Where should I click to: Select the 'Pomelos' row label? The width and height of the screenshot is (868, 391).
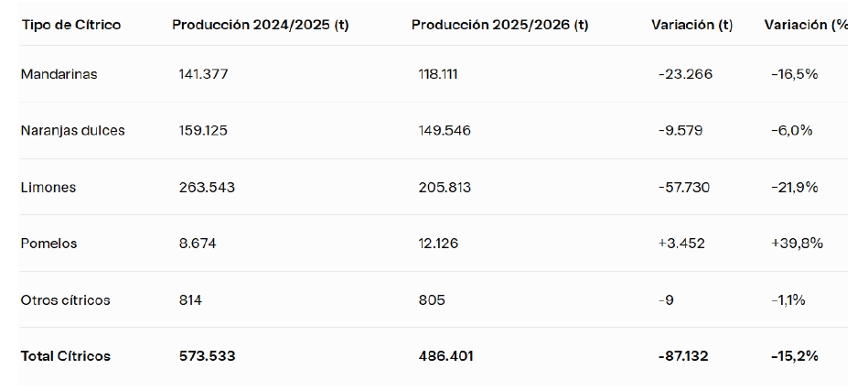48,244
